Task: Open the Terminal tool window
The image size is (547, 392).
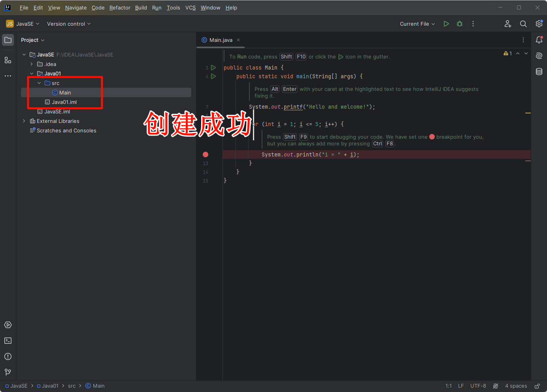Action: [x=8, y=341]
